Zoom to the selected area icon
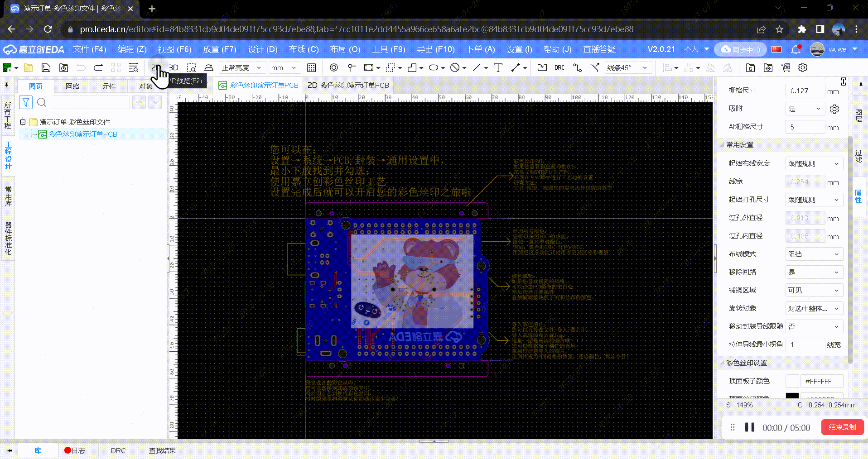 pos(192,68)
